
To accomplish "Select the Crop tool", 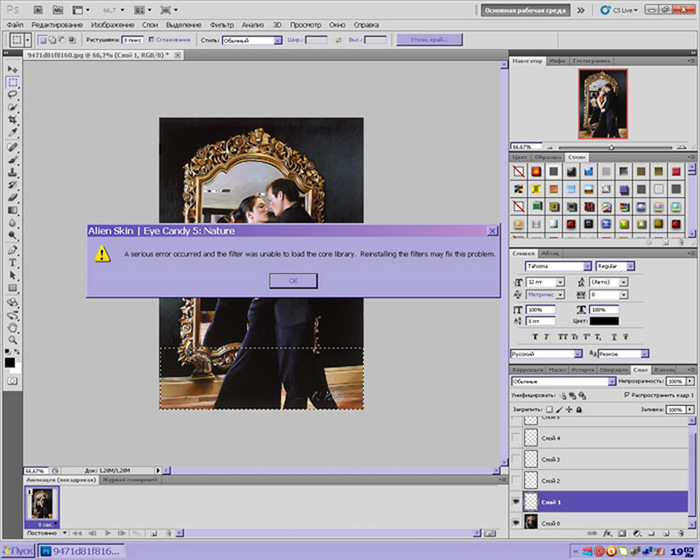I will click(x=12, y=120).
